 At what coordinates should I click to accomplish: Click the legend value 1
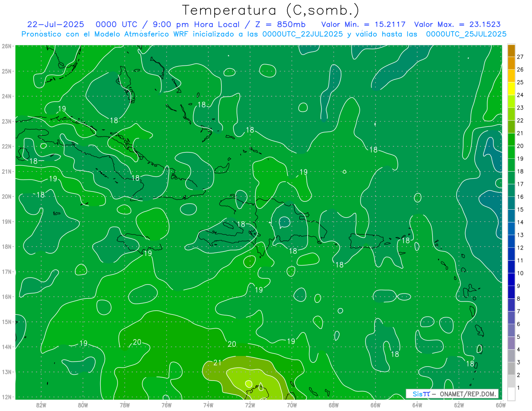pyautogui.click(x=518, y=388)
